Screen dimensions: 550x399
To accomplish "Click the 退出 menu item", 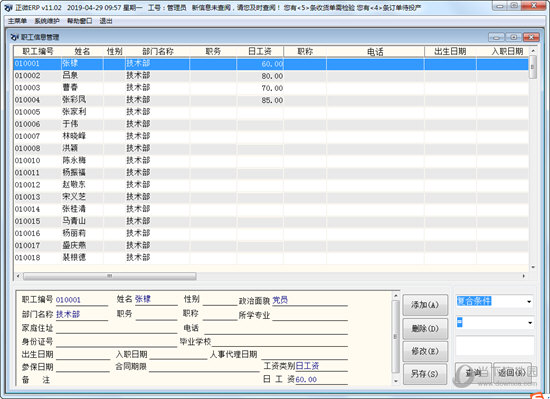I will click(x=106, y=21).
